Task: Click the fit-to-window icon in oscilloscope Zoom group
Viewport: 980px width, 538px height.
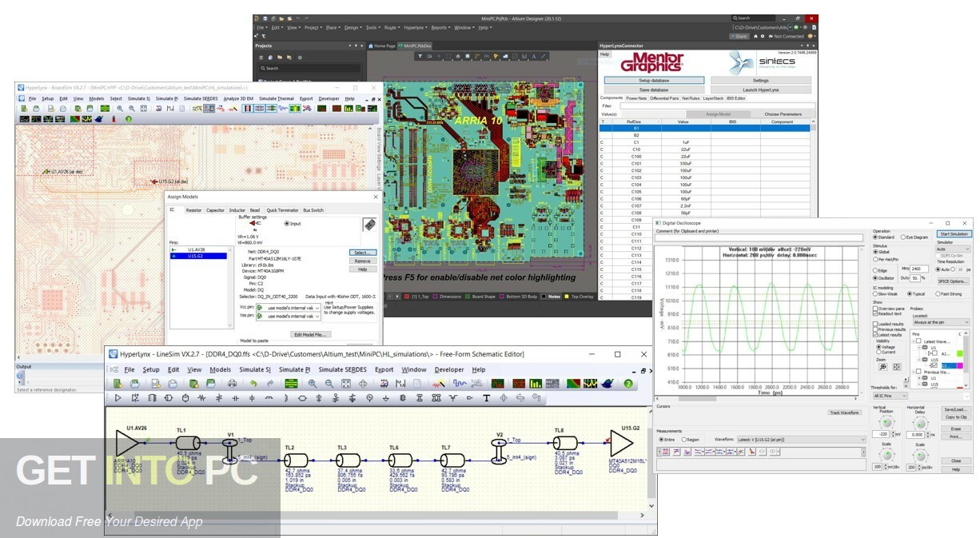Action: pos(897,367)
